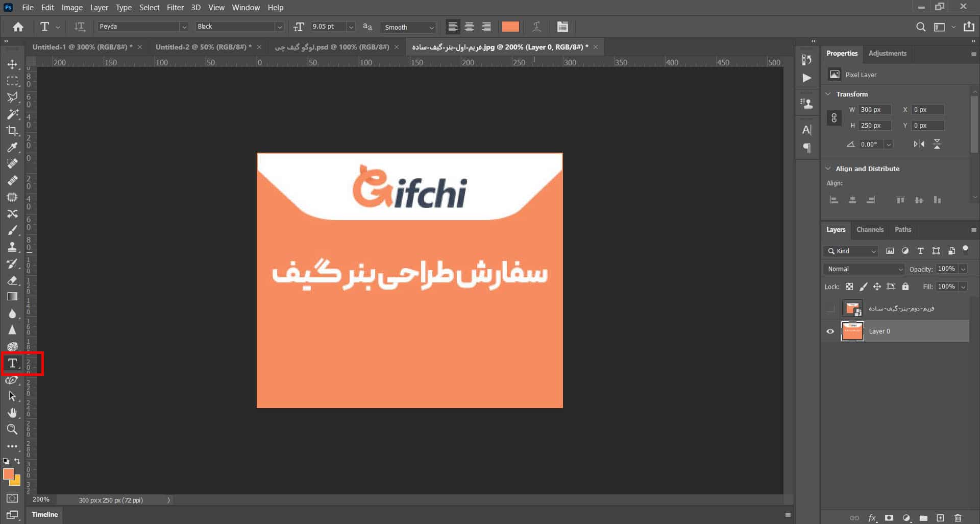Open the Layer menu
Image resolution: width=980 pixels, height=524 pixels.
99,7
